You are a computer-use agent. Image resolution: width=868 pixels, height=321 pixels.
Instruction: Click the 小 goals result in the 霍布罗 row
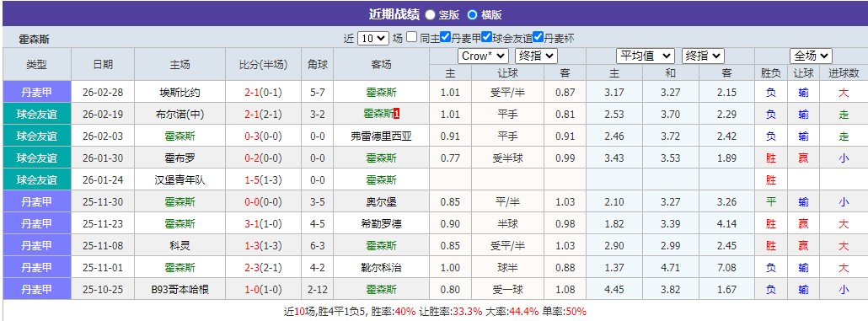(x=843, y=158)
